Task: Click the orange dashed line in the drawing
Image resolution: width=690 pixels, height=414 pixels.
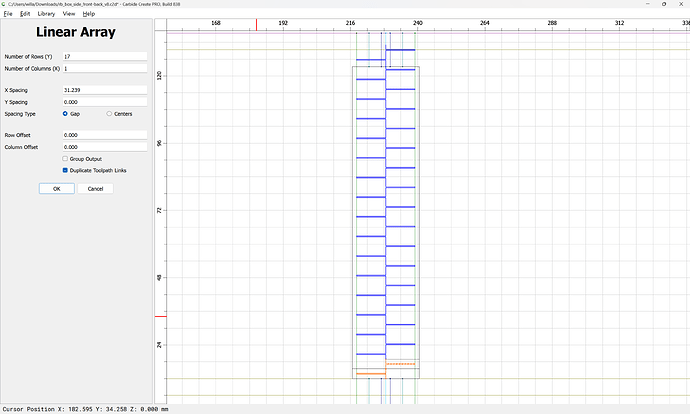Action: [x=400, y=364]
